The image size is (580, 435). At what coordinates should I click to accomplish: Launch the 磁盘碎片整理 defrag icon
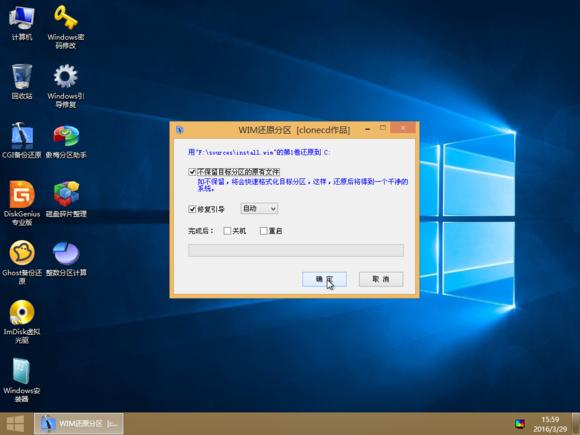[66, 199]
